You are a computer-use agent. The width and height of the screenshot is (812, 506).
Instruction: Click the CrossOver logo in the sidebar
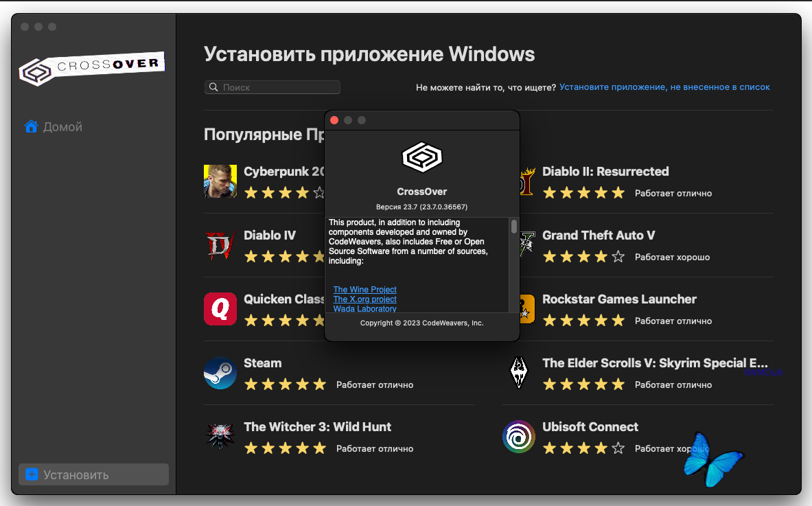pyautogui.click(x=92, y=68)
